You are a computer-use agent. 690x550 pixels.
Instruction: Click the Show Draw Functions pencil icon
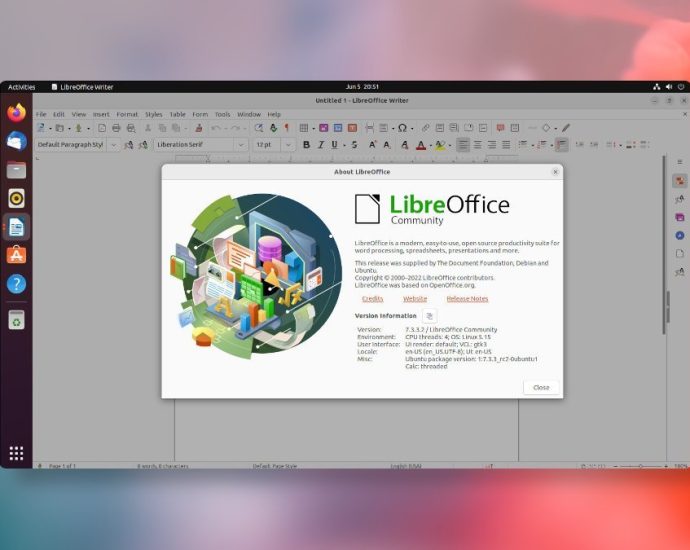[x=566, y=128]
